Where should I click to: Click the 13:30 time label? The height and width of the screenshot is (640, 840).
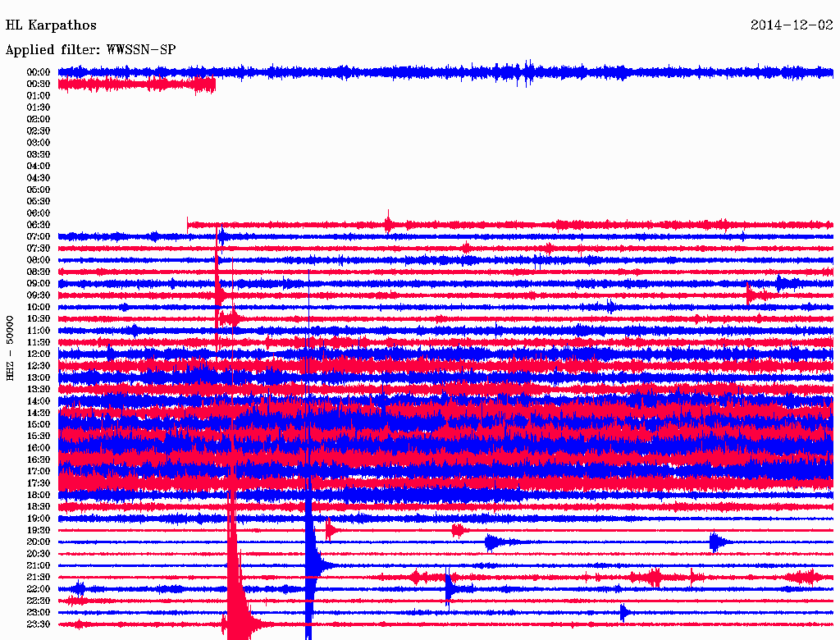pos(39,390)
